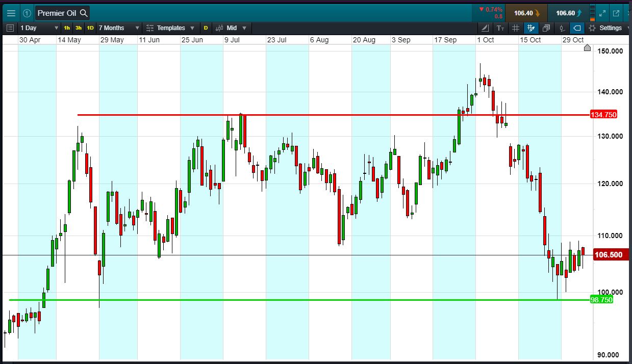Expand the 7 Months range dropdown
The width and height of the screenshot is (632, 364).
[x=118, y=28]
